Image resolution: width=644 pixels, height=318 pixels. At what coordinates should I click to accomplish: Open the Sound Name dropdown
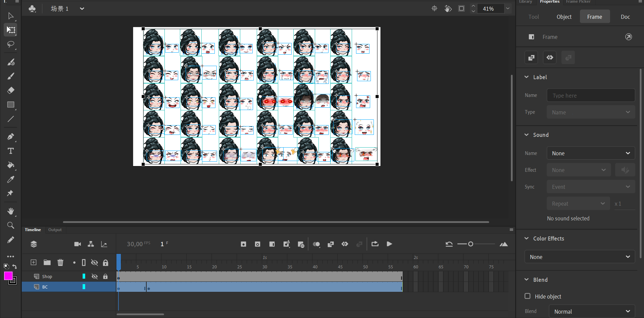click(591, 153)
